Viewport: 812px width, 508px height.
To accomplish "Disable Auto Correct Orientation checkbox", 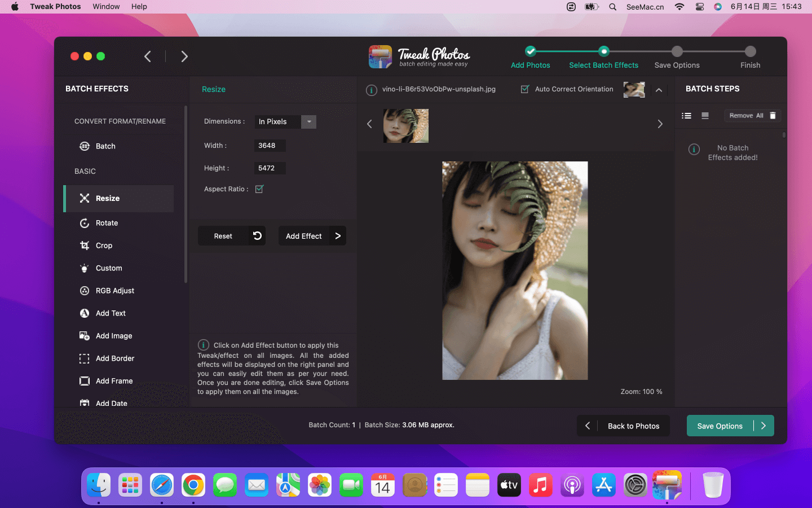I will (525, 89).
